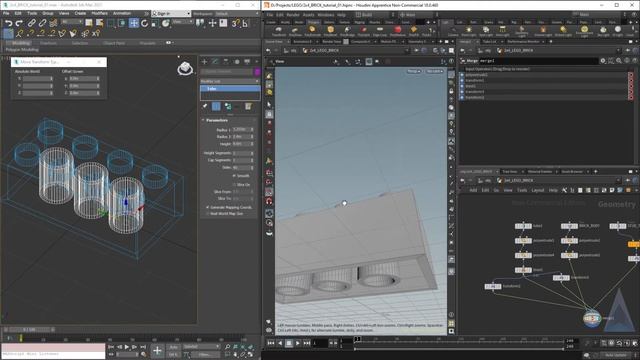Toggle Show End Result icon in modifier stack
The image size is (640, 360).
pyautogui.click(x=216, y=106)
